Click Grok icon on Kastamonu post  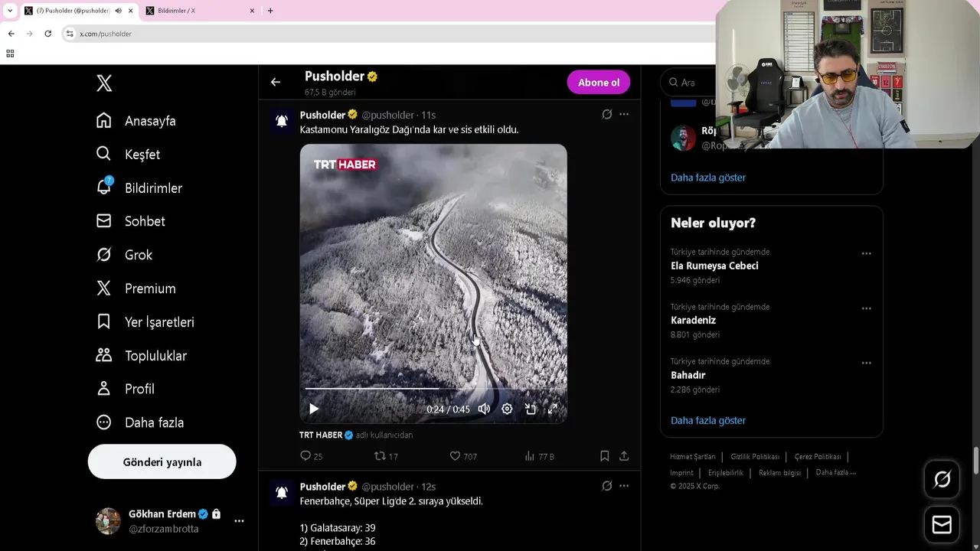(607, 114)
